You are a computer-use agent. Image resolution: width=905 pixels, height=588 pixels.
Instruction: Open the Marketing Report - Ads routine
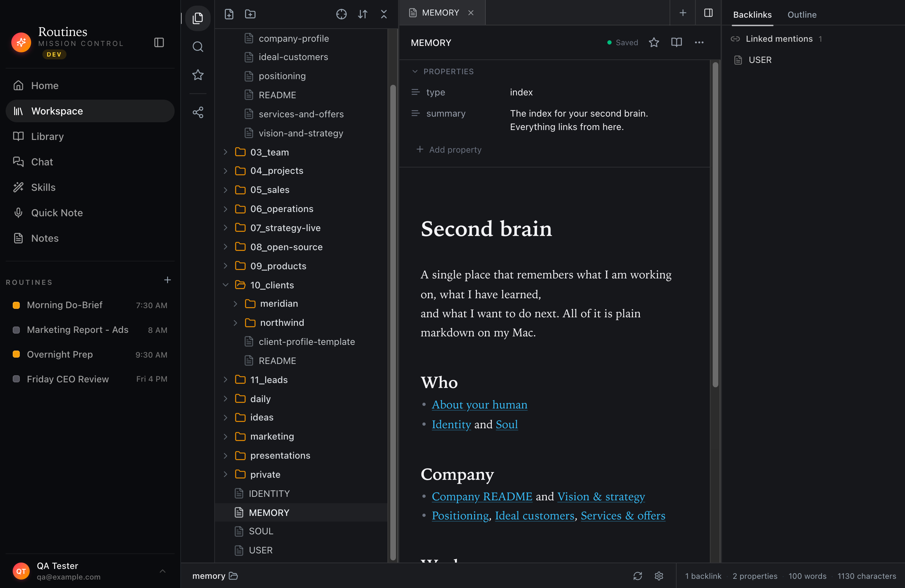coord(90,330)
